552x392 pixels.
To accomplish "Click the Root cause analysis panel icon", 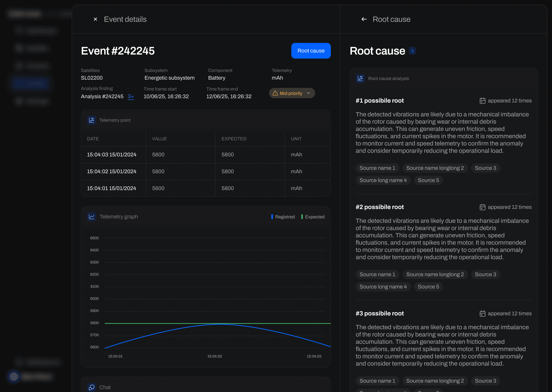I will (360, 78).
